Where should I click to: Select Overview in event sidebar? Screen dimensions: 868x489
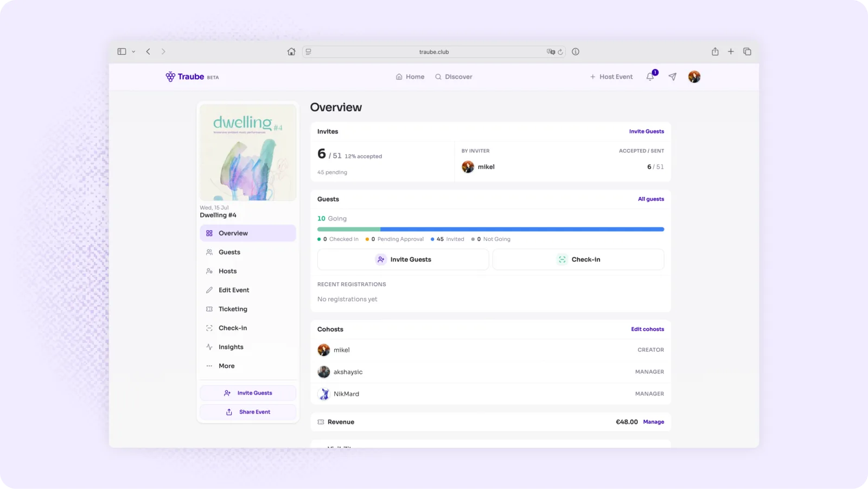(248, 233)
